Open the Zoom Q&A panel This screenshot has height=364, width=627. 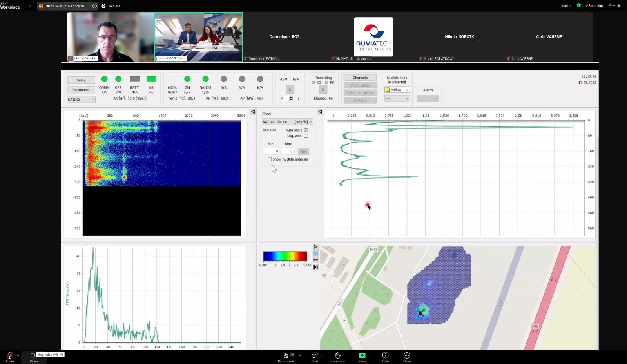point(385,357)
